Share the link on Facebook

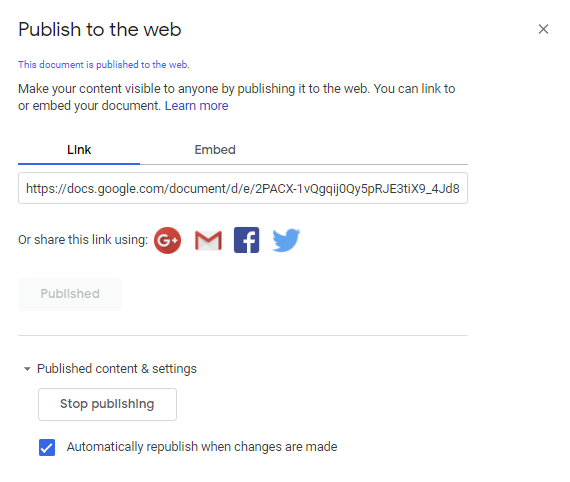tap(246, 240)
